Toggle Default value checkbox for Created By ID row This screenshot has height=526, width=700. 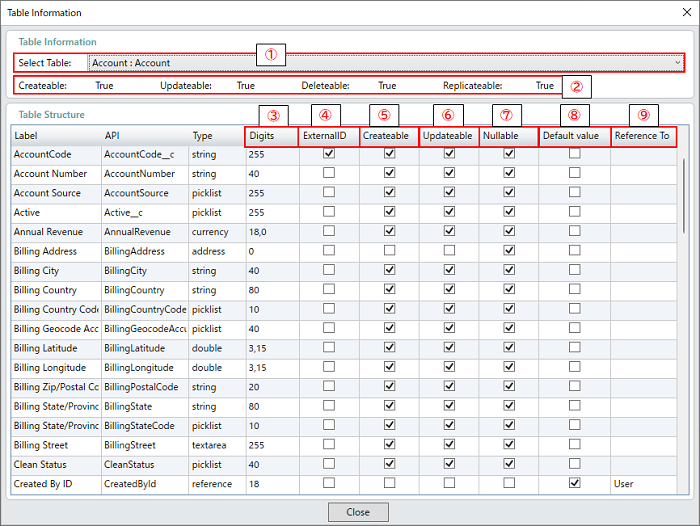(x=575, y=484)
